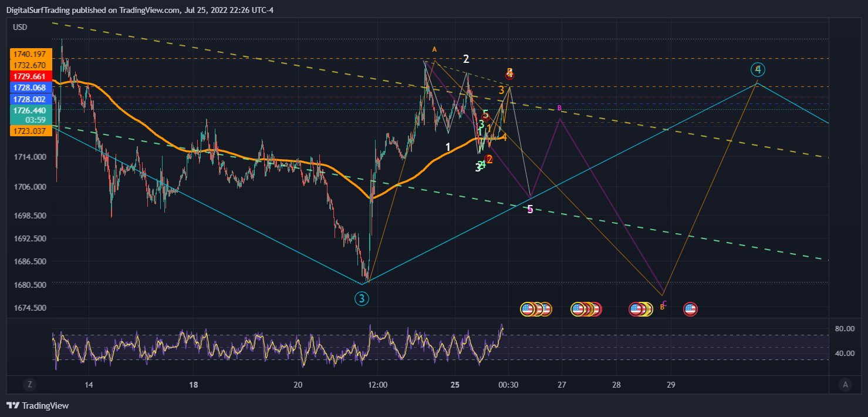
Task: Click the 18 date label on time axis
Action: [x=194, y=385]
